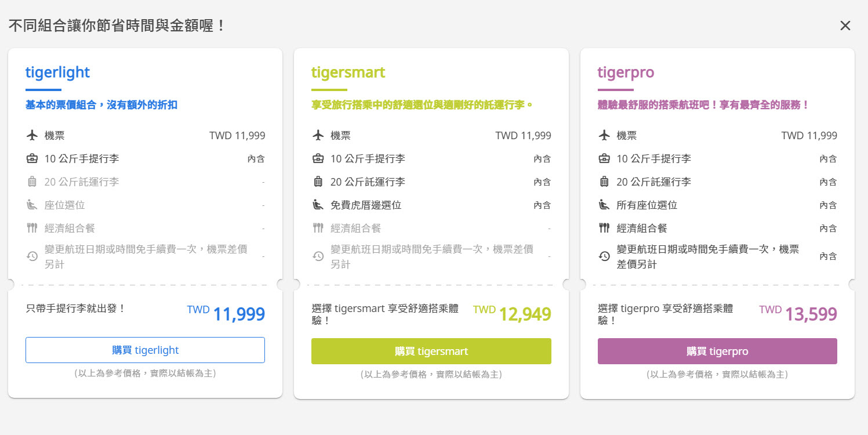Click the dialog heading 不同組合讓你節省時間與金額喔
The height and width of the screenshot is (435, 868).
[117, 26]
